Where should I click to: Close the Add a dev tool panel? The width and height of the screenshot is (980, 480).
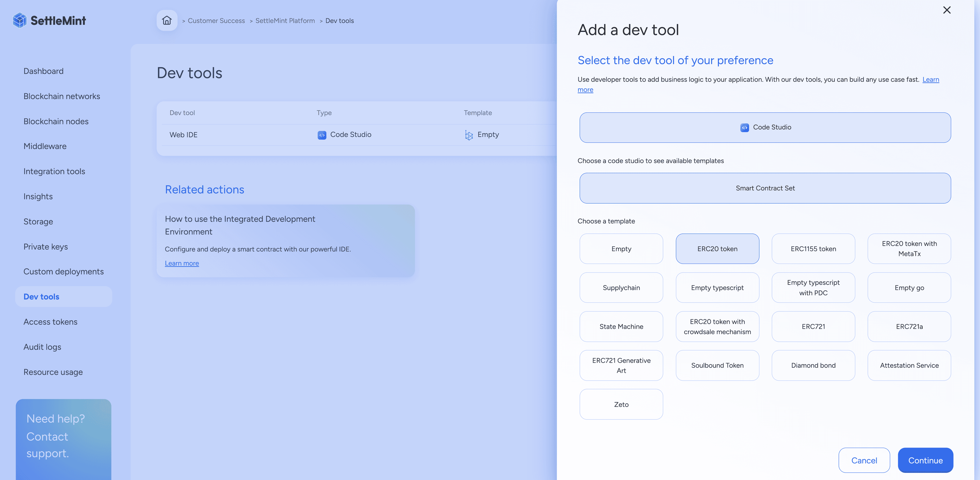click(x=947, y=10)
